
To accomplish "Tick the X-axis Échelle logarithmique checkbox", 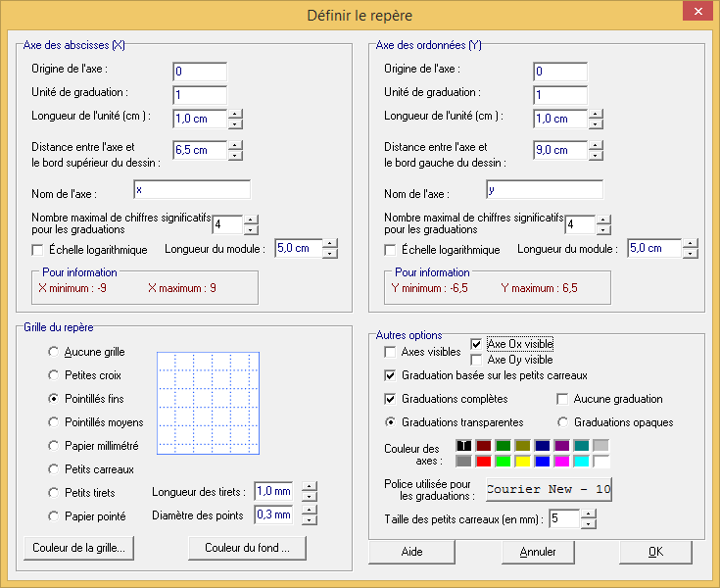I will (x=38, y=250).
